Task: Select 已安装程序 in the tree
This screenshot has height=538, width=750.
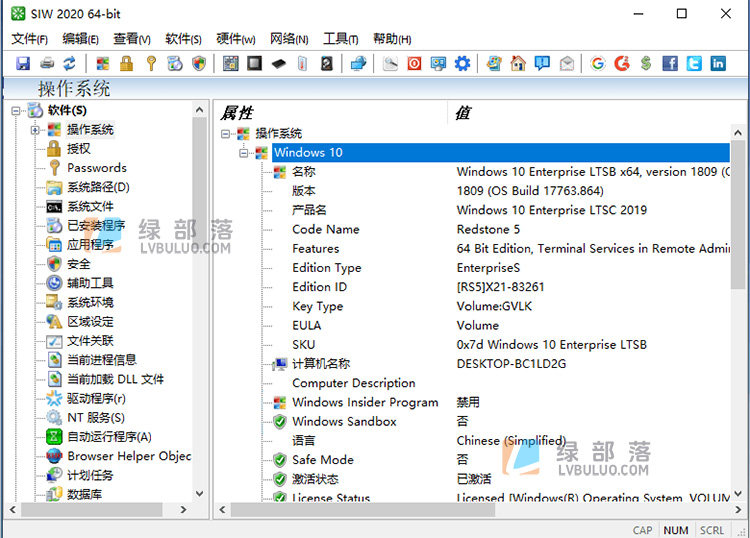Action: coord(96,225)
